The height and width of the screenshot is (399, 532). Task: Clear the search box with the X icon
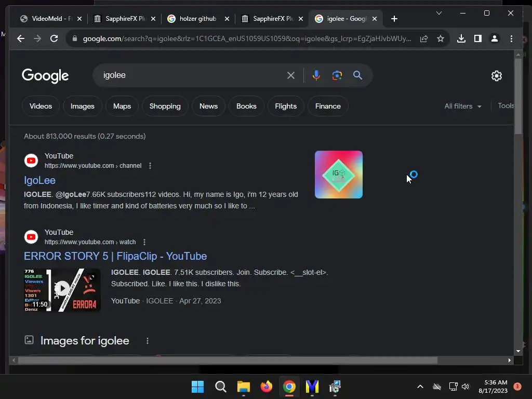point(291,75)
